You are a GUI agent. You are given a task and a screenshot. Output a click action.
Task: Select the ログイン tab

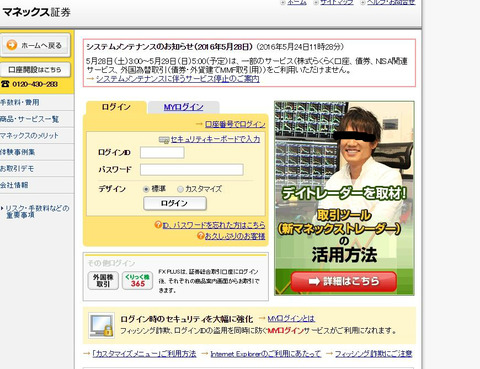(x=116, y=107)
